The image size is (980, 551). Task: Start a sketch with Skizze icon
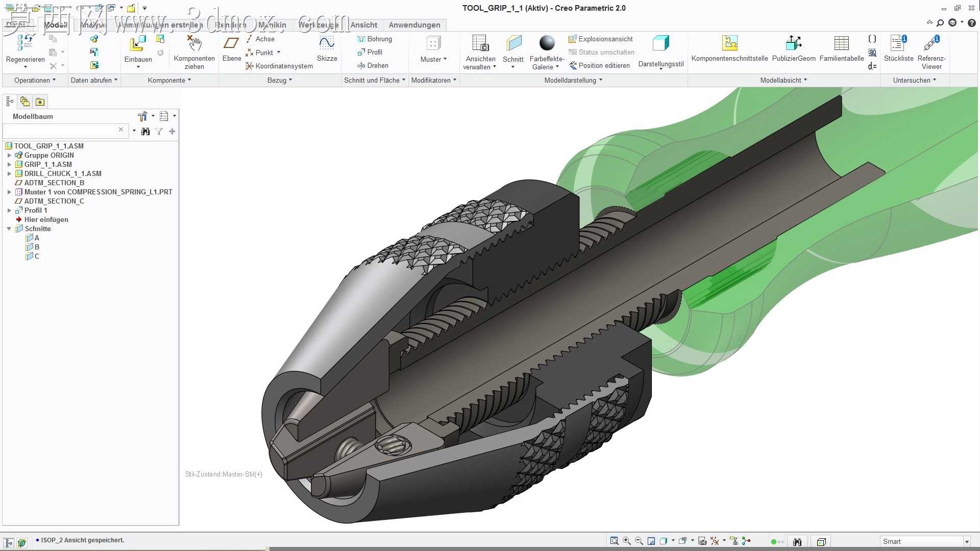pyautogui.click(x=327, y=43)
